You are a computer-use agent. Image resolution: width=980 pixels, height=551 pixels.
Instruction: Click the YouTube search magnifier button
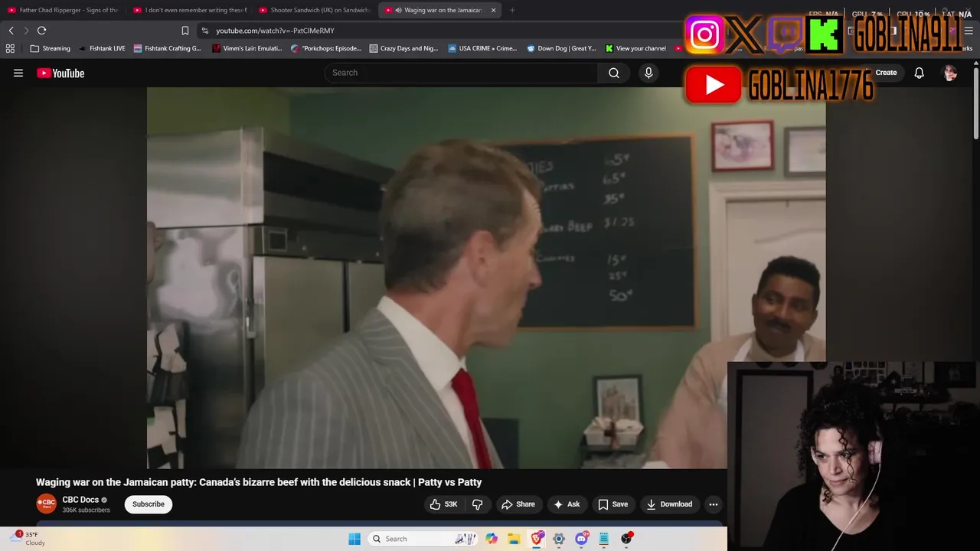click(x=614, y=73)
